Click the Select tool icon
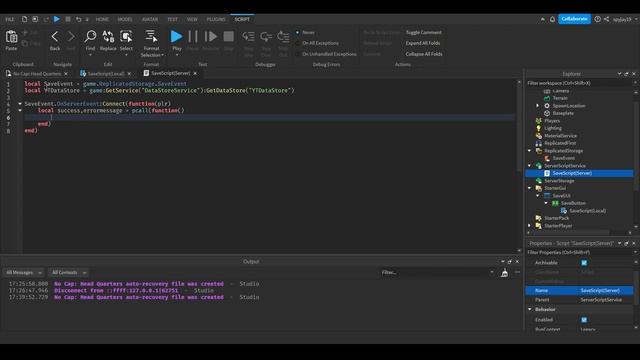 coord(126,36)
